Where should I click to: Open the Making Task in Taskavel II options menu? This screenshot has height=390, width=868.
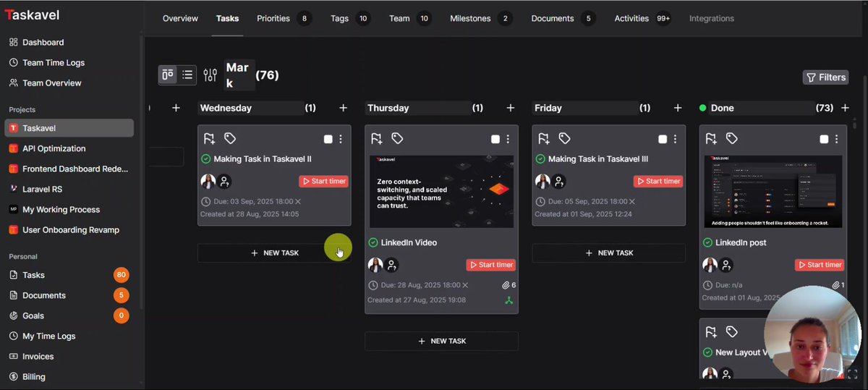point(341,139)
